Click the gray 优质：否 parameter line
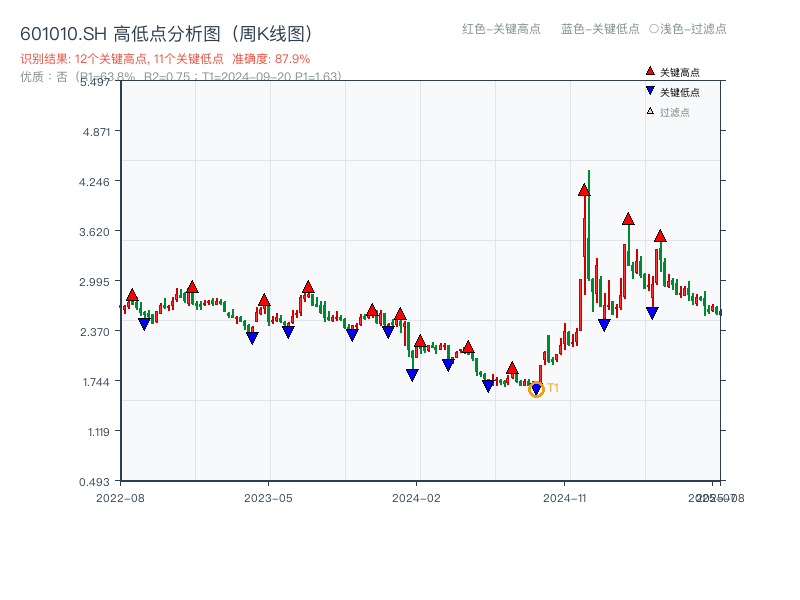This screenshot has width=800, height=600. [180, 77]
